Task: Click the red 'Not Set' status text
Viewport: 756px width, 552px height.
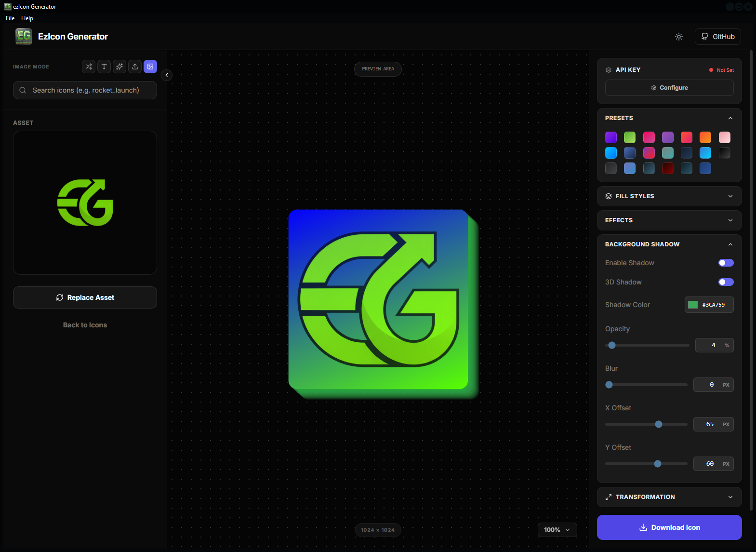Action: coord(725,70)
